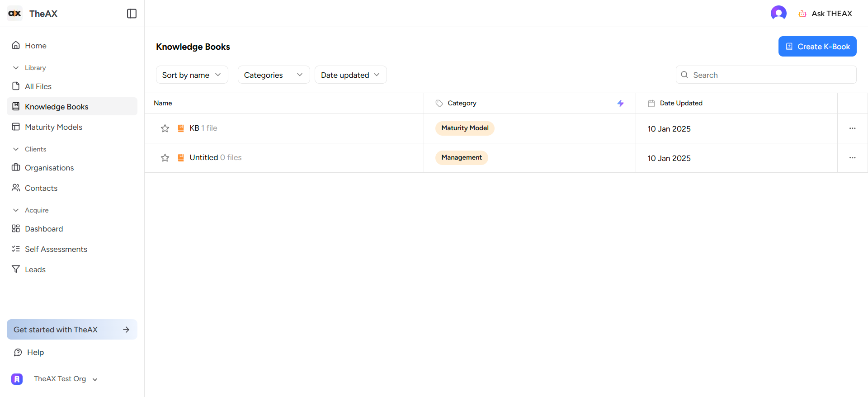Click Get started with TheAX banner
This screenshot has width=868, height=397.
(72, 330)
